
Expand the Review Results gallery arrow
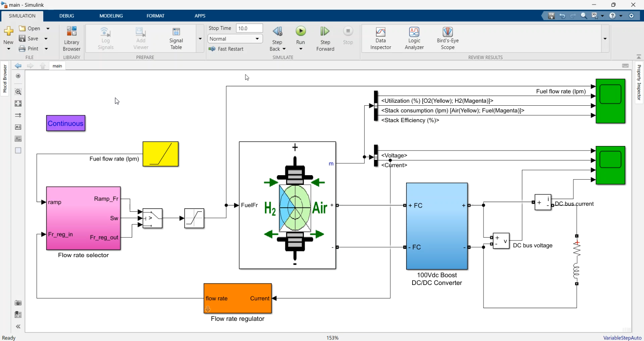click(x=605, y=38)
